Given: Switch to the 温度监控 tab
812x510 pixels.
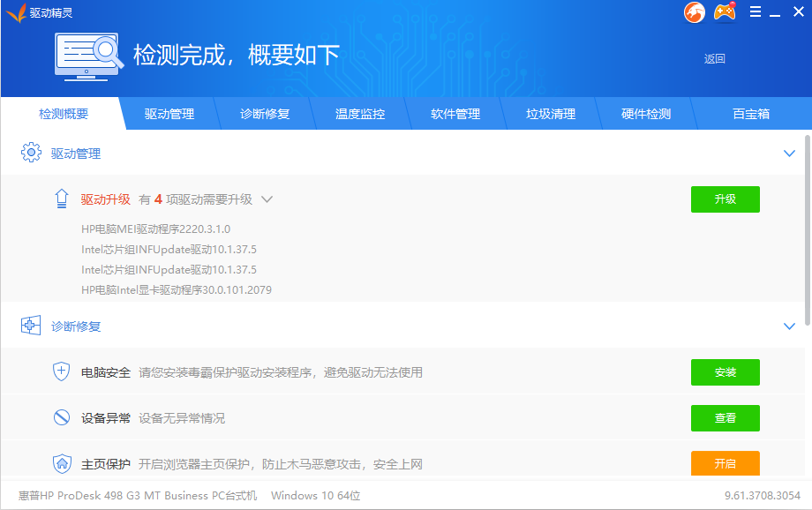Looking at the screenshot, I should point(360,114).
